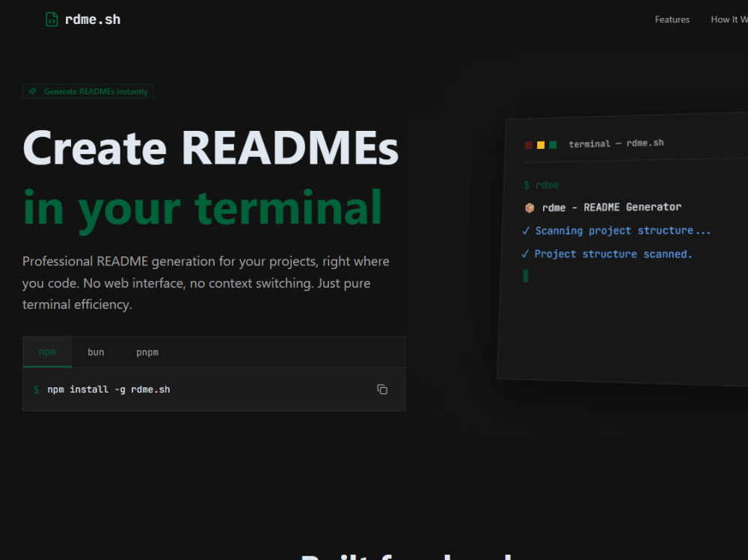The width and height of the screenshot is (748, 560).
Task: Open the rdme.sh brand name link
Action: click(93, 19)
